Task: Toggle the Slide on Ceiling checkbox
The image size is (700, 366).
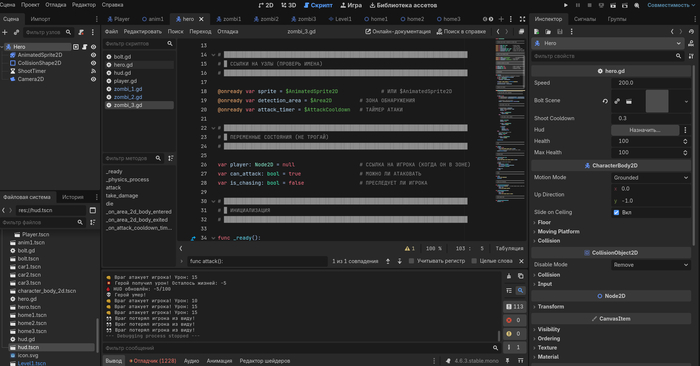Action: [x=617, y=212]
